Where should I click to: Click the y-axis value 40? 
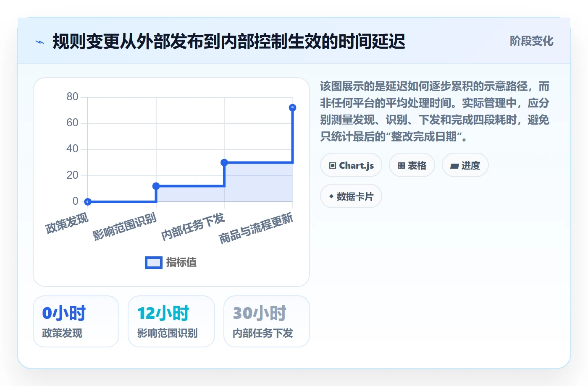(x=72, y=149)
